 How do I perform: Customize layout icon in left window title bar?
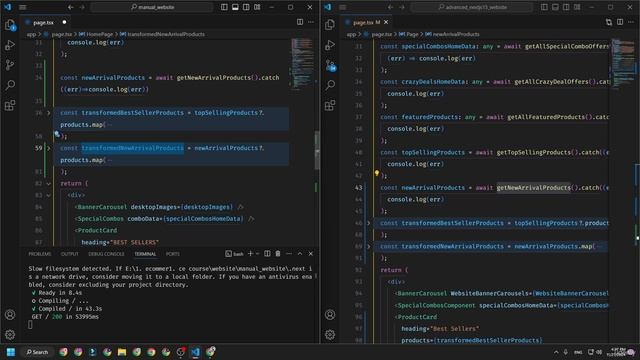pyautogui.click(x=257, y=7)
